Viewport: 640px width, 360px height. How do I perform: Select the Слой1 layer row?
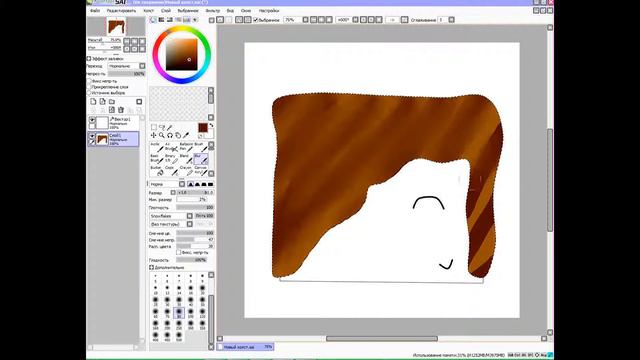coord(113,139)
